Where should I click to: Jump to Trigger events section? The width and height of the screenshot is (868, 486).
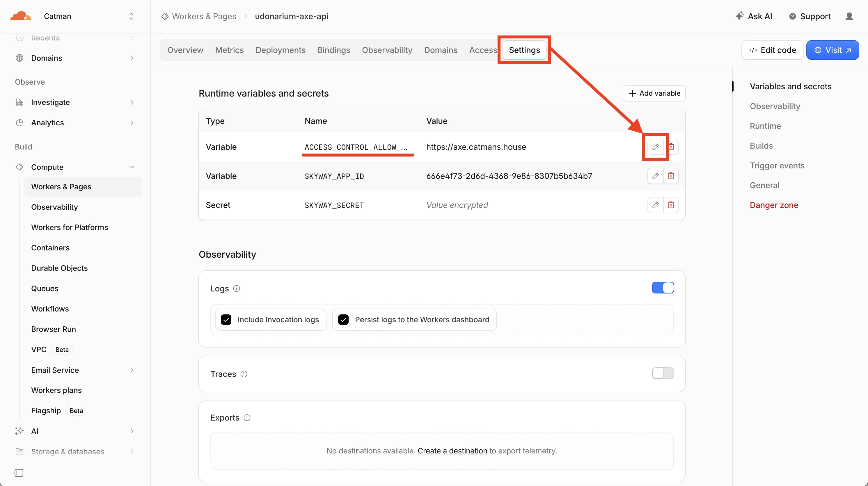point(777,165)
